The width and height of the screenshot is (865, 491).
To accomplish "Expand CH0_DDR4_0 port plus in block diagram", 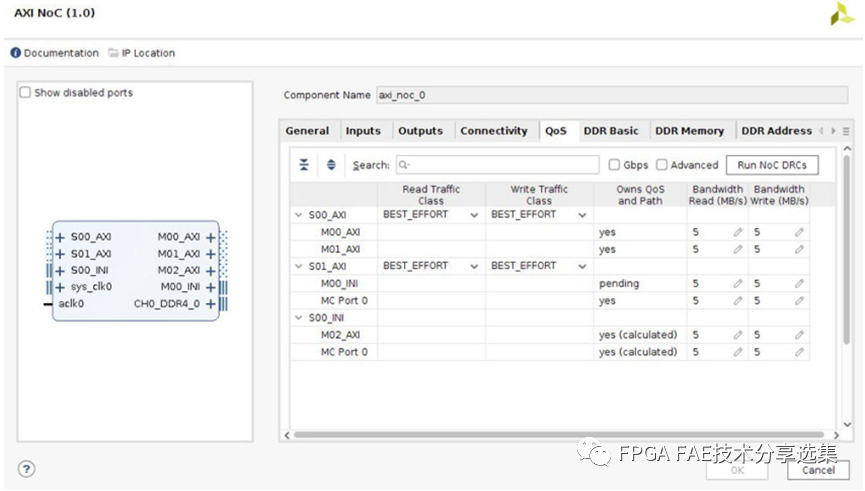I will click(x=210, y=304).
